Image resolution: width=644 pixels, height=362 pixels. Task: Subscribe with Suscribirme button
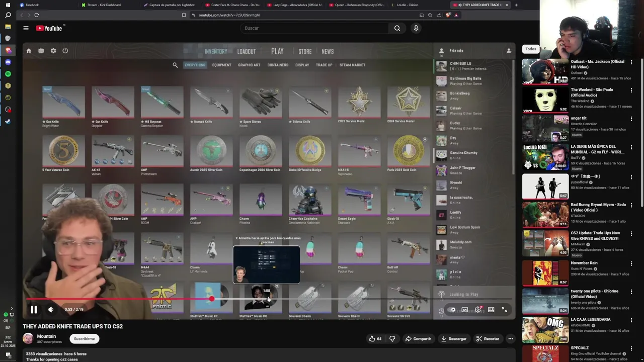pos(84,339)
